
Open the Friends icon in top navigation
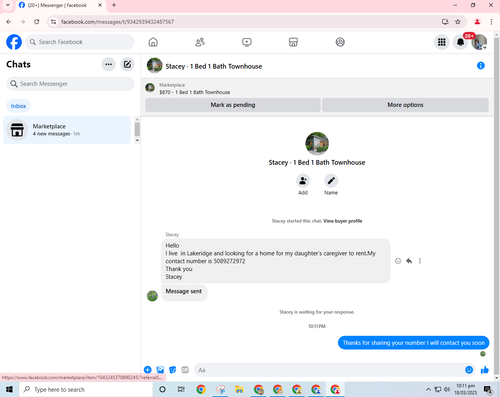(x=200, y=42)
